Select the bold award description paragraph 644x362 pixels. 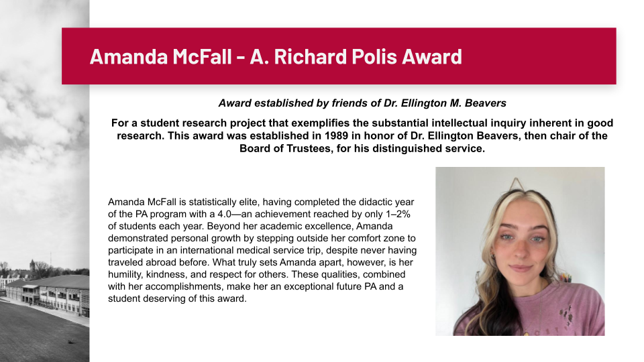[x=362, y=136]
